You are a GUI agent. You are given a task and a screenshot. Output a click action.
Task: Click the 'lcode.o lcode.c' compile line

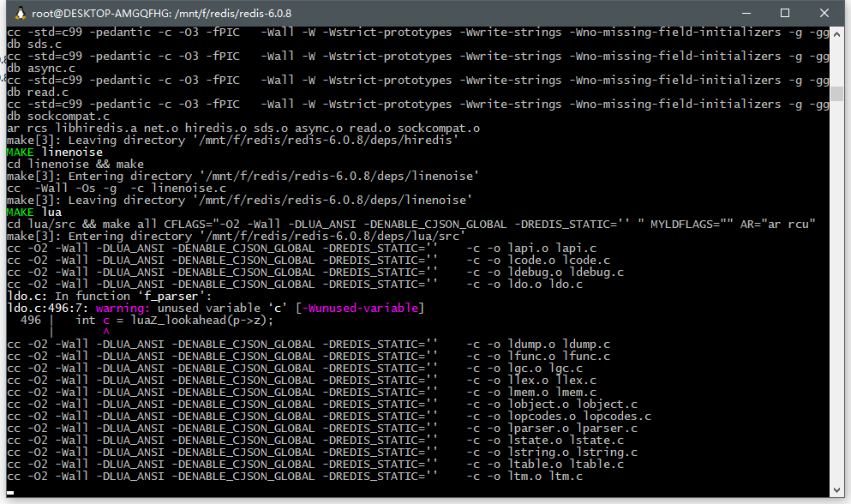(x=309, y=261)
